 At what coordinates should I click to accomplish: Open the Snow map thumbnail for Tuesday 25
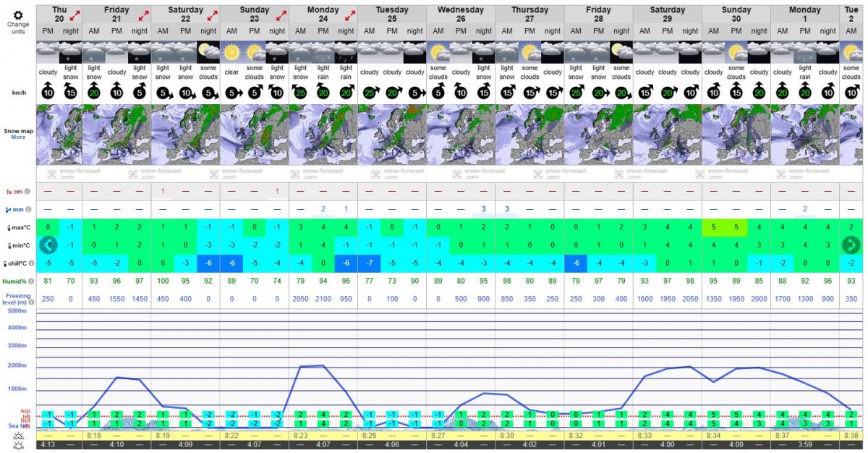click(392, 135)
